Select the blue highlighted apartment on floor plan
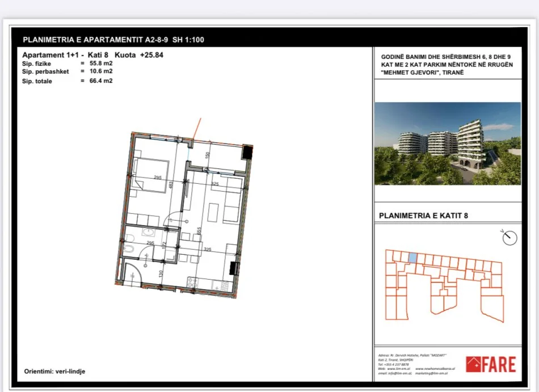 click(x=414, y=258)
